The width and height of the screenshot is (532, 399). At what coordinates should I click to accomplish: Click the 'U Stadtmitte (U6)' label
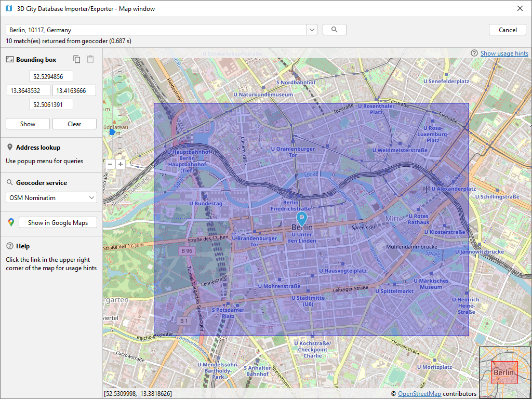308,301
